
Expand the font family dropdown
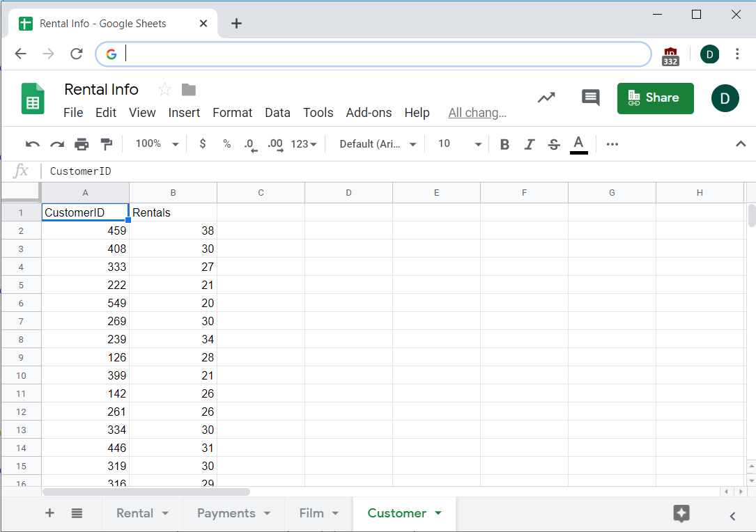pyautogui.click(x=378, y=144)
